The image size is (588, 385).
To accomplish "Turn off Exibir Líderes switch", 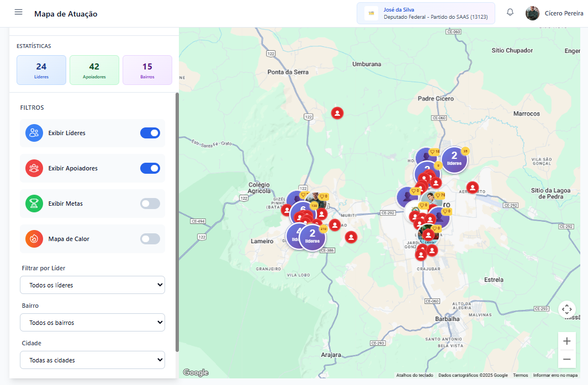I will tap(150, 133).
